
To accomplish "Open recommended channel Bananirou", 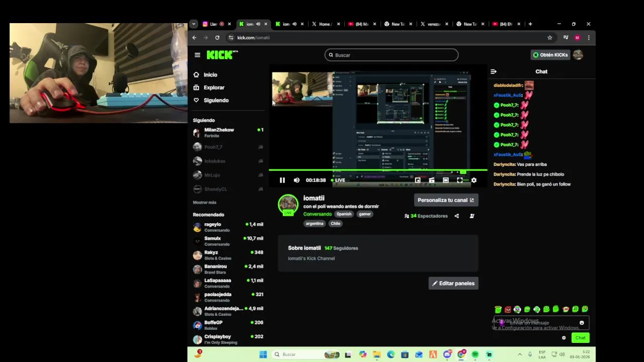I will coord(228,269).
